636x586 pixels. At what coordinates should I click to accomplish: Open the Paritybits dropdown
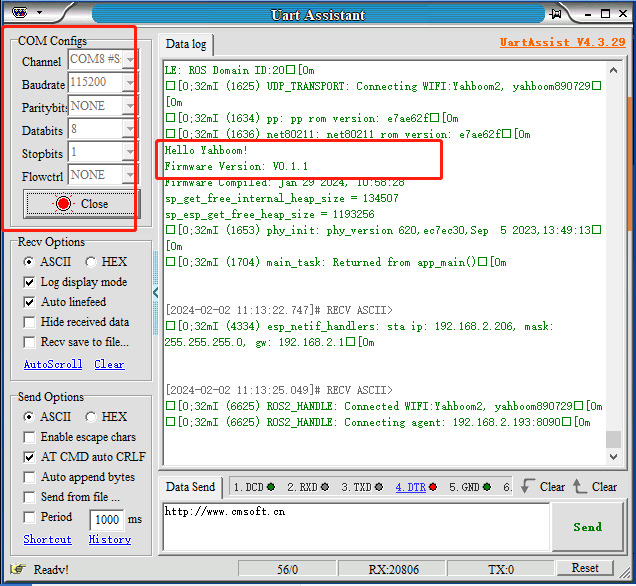point(130,106)
